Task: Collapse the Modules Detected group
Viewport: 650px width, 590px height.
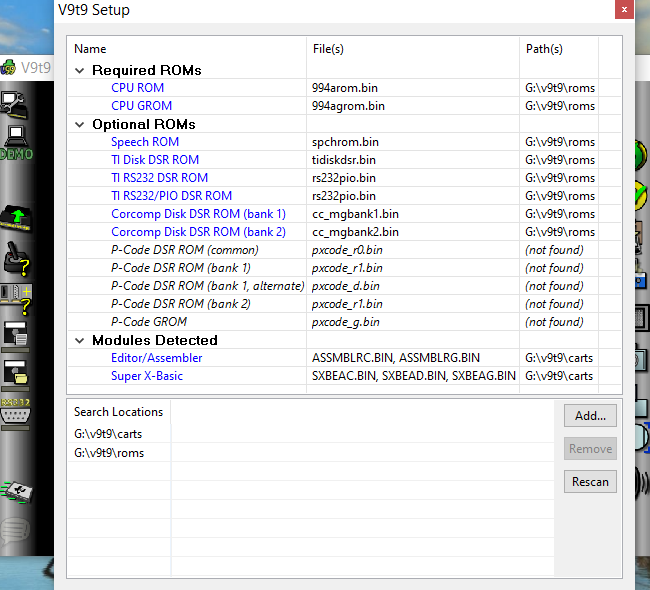Action: click(x=80, y=340)
